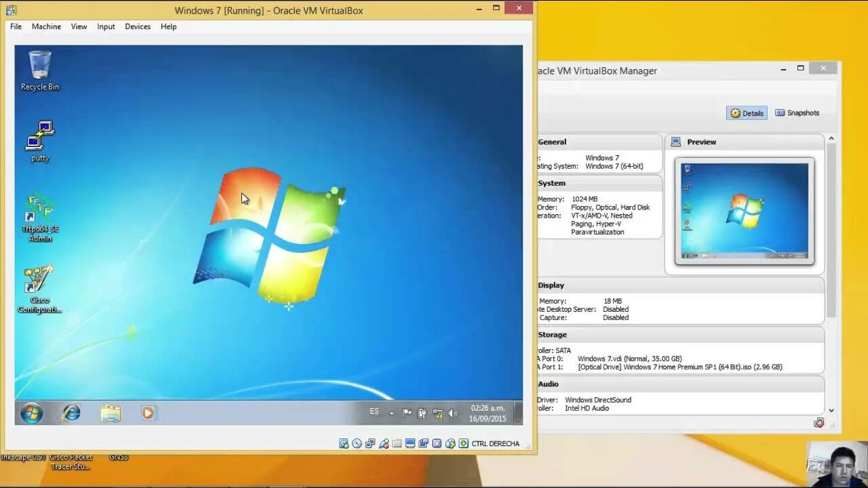The image size is (868, 488).
Task: Select the Cisco Packet Tracer host desktop label
Action: pos(71,462)
